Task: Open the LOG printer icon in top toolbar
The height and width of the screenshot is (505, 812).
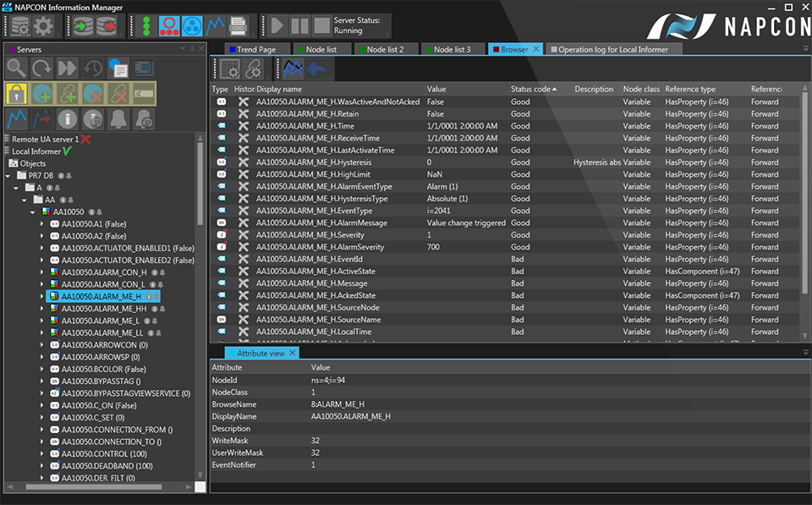Action: 239,25
